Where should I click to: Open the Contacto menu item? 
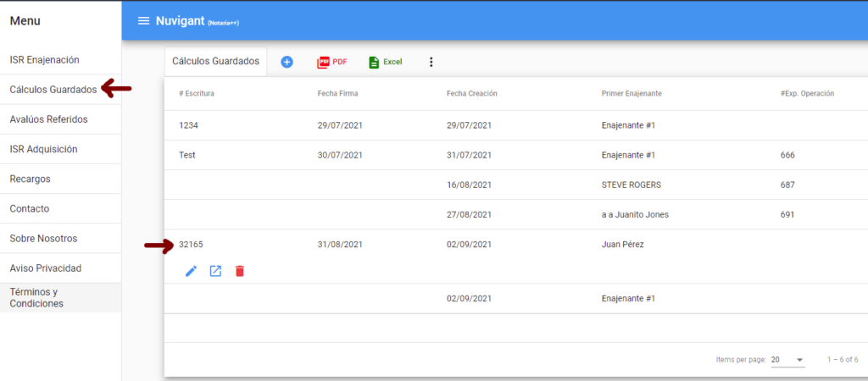[x=60, y=209]
